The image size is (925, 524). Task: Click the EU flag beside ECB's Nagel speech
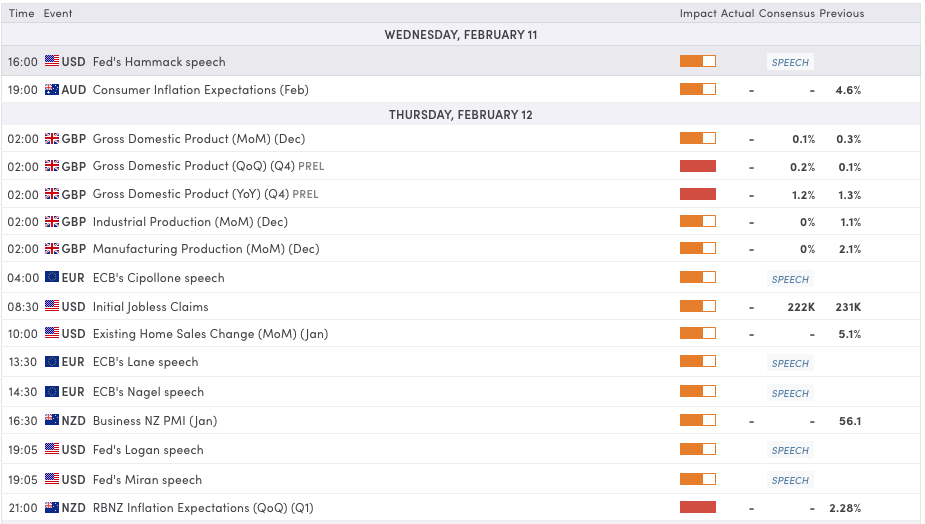click(x=52, y=392)
